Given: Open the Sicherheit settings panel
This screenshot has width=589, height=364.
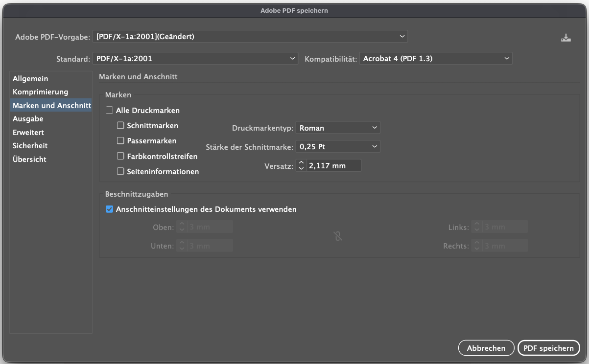Looking at the screenshot, I should pos(31,145).
